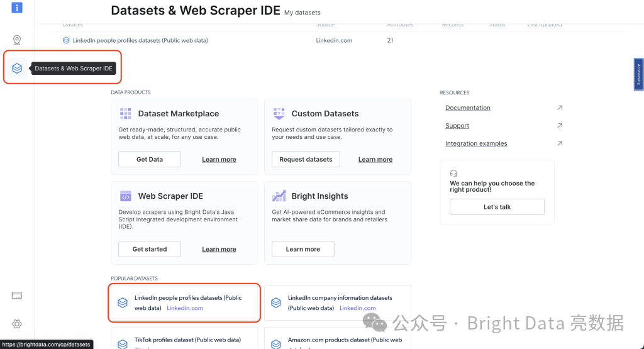644x349 pixels.
Task: Open the Integration examples link
Action: click(476, 143)
